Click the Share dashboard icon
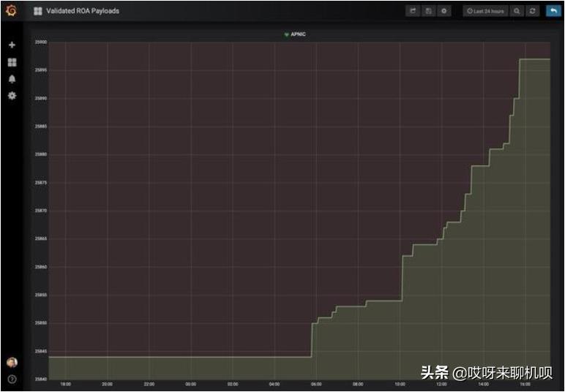565x392 pixels. (x=413, y=11)
